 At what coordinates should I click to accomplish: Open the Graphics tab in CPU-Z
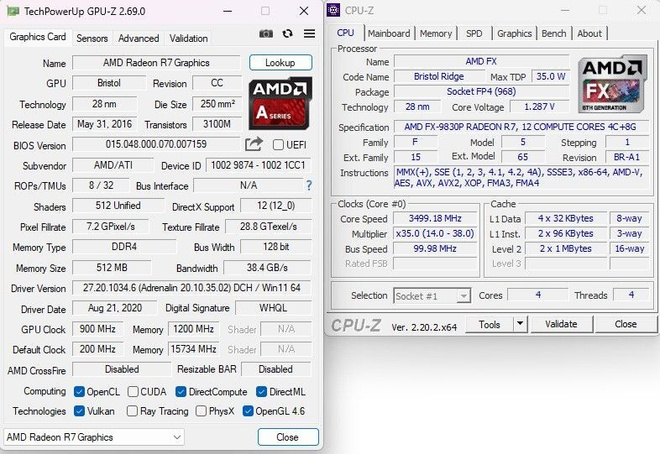coord(514,33)
